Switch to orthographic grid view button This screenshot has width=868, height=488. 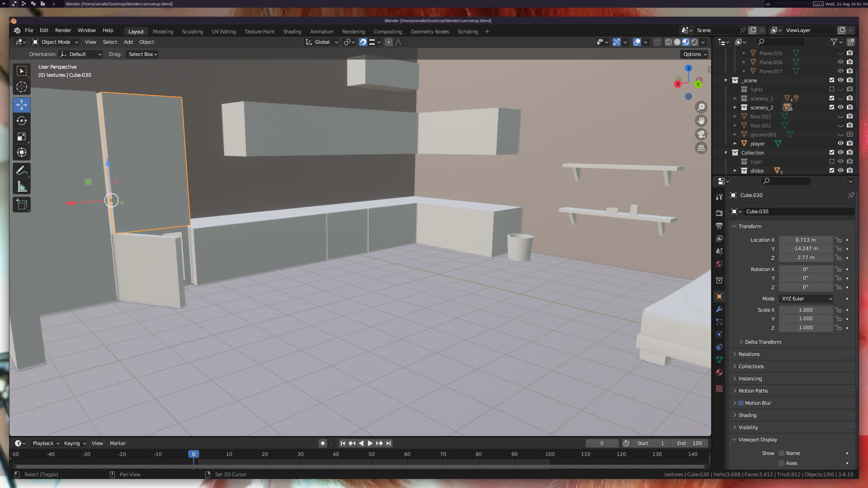click(x=701, y=148)
